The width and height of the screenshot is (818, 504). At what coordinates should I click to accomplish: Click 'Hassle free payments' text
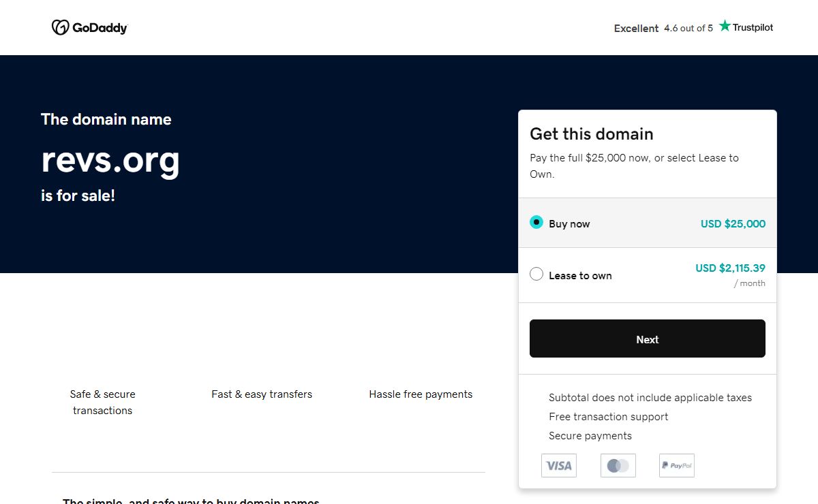point(421,394)
